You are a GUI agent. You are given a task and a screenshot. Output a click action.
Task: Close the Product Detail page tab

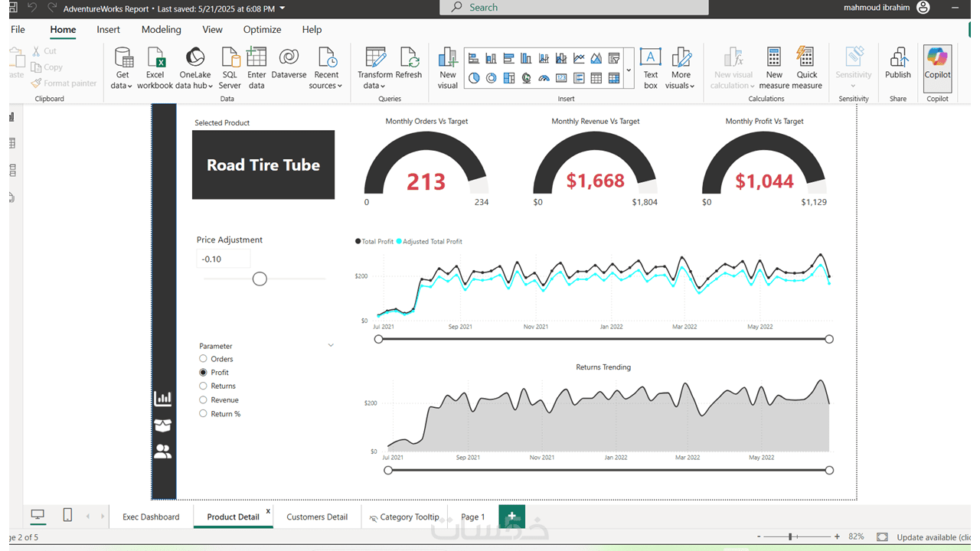268,510
